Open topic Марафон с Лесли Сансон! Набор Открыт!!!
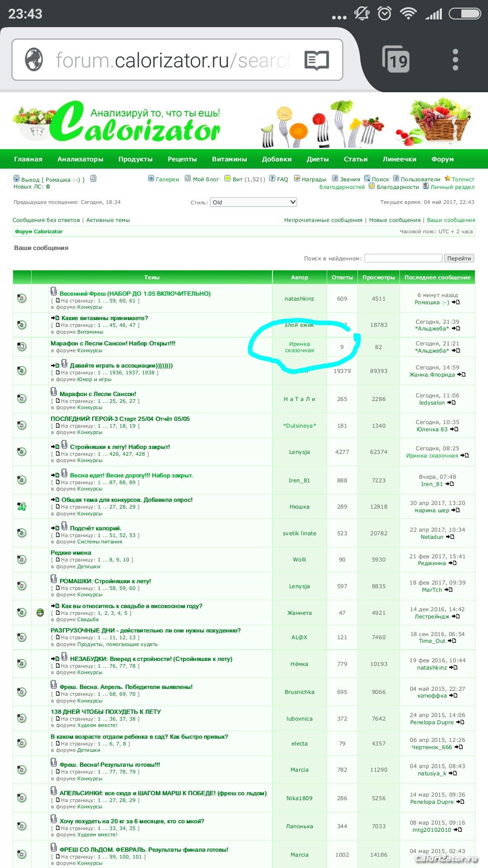Viewport: 488px width, 868px height. [x=113, y=344]
